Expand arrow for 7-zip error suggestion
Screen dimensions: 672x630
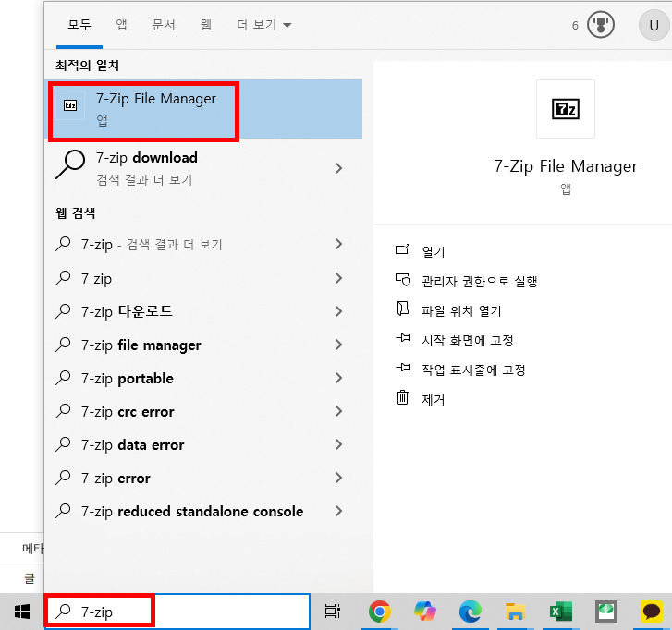point(338,478)
